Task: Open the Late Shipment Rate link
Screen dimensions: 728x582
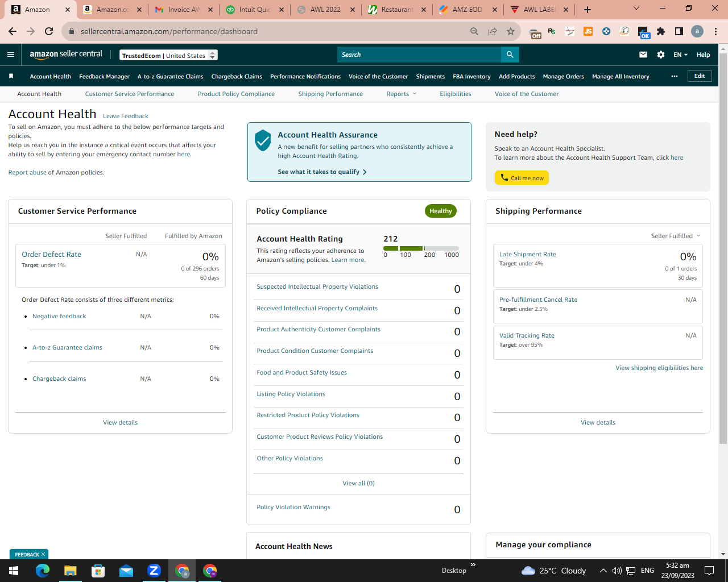Action: click(528, 254)
